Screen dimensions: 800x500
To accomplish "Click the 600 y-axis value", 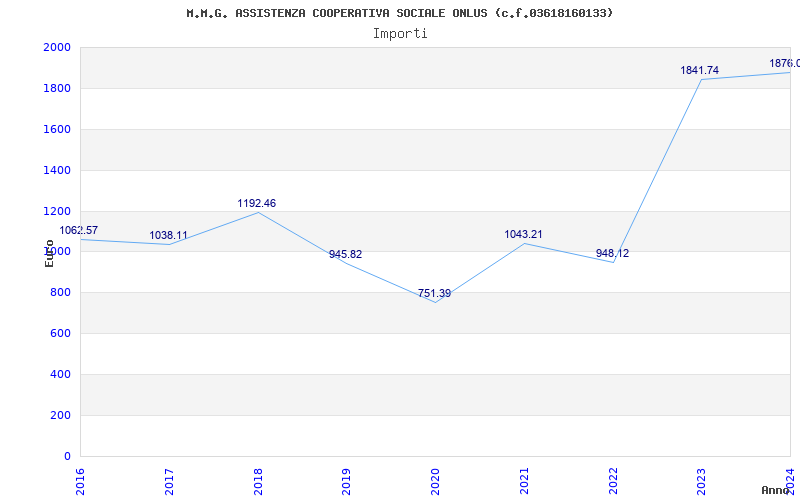I will click(61, 333).
